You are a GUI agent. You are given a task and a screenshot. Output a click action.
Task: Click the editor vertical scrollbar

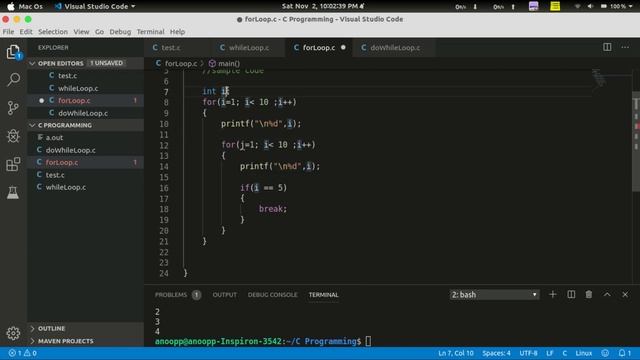(x=636, y=142)
